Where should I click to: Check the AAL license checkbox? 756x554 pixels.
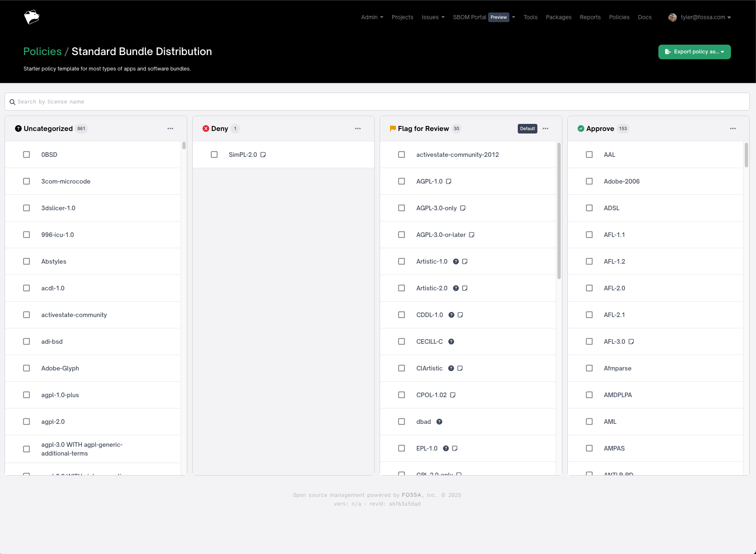point(589,154)
